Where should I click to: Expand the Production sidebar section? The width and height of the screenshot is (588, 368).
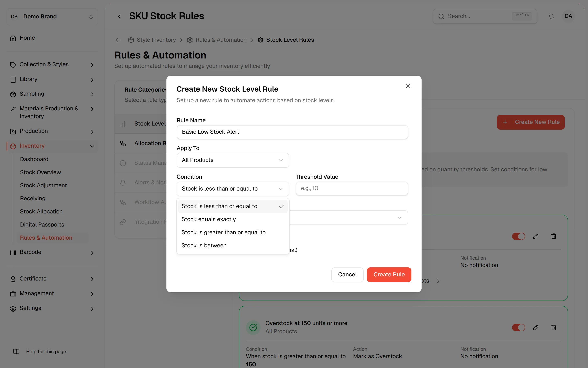point(52,131)
